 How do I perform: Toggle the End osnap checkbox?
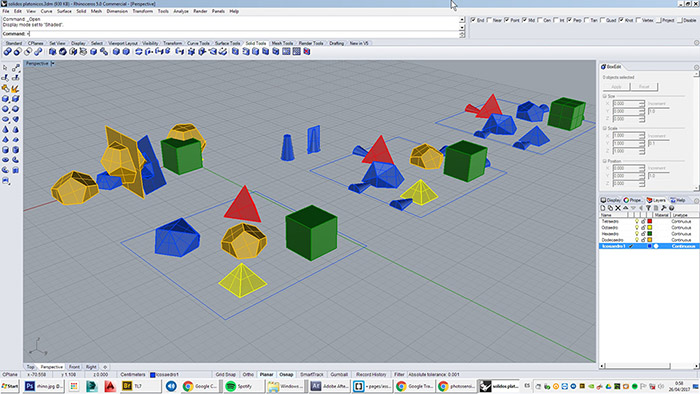coord(473,20)
